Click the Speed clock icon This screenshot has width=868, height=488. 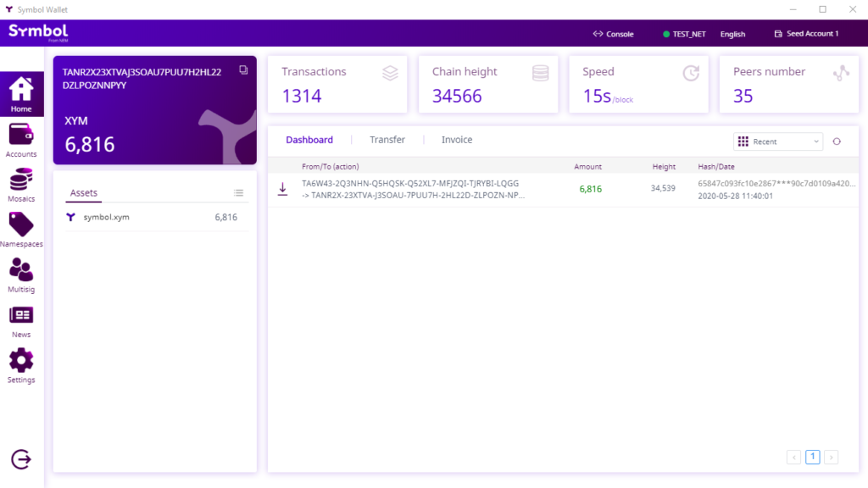(691, 73)
